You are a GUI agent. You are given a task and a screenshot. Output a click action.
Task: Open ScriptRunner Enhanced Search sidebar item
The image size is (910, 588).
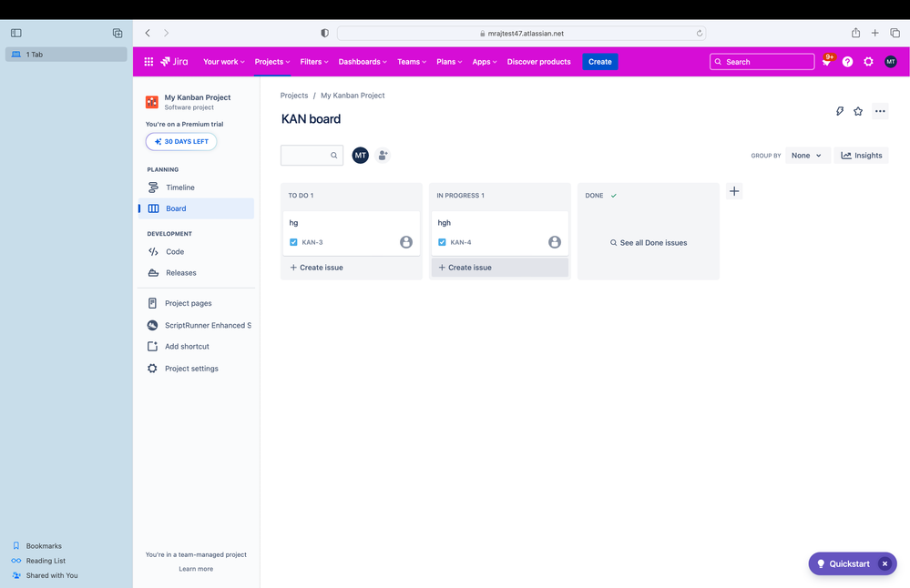point(196,325)
